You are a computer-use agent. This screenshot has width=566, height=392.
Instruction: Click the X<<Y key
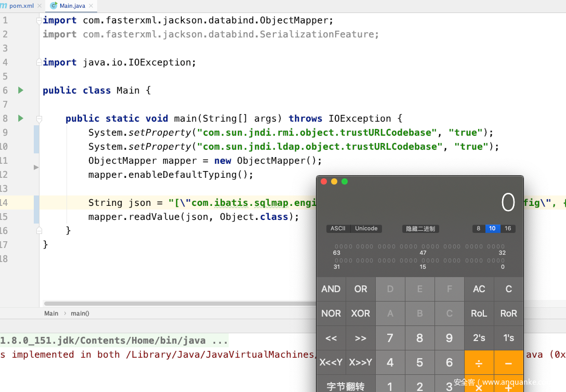331,362
